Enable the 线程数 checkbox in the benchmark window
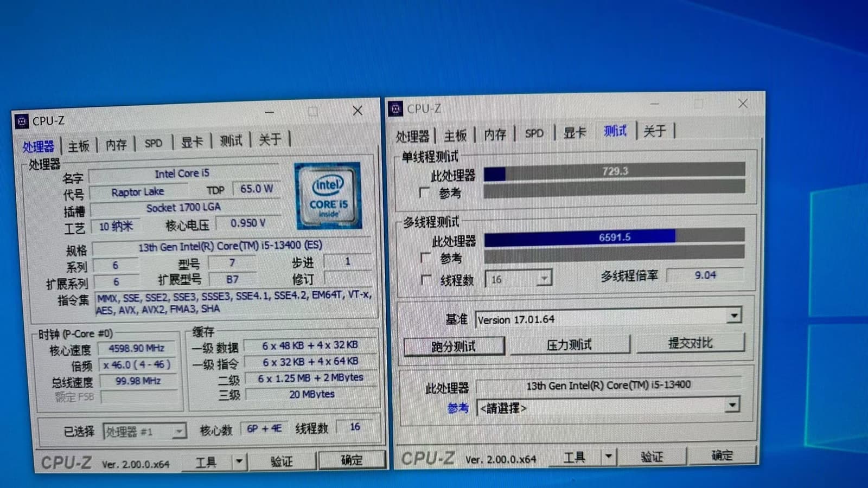The image size is (868, 488). click(x=426, y=280)
